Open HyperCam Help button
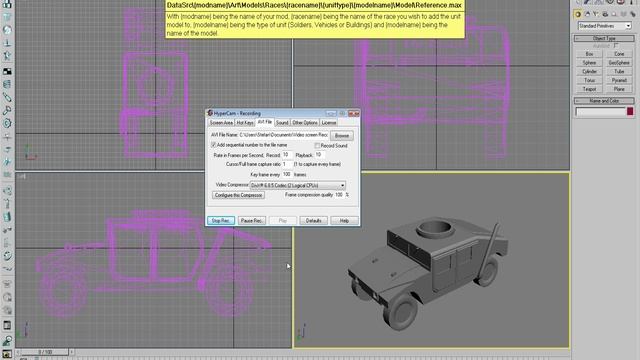Screen dimensions: 640x360 tap(344, 220)
